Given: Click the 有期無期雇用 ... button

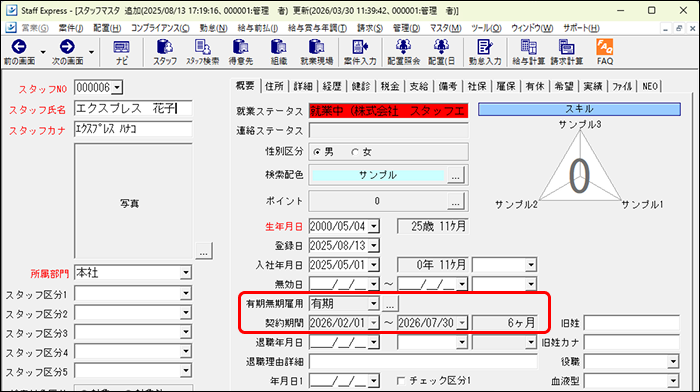Looking at the screenshot, I should coord(390,304).
